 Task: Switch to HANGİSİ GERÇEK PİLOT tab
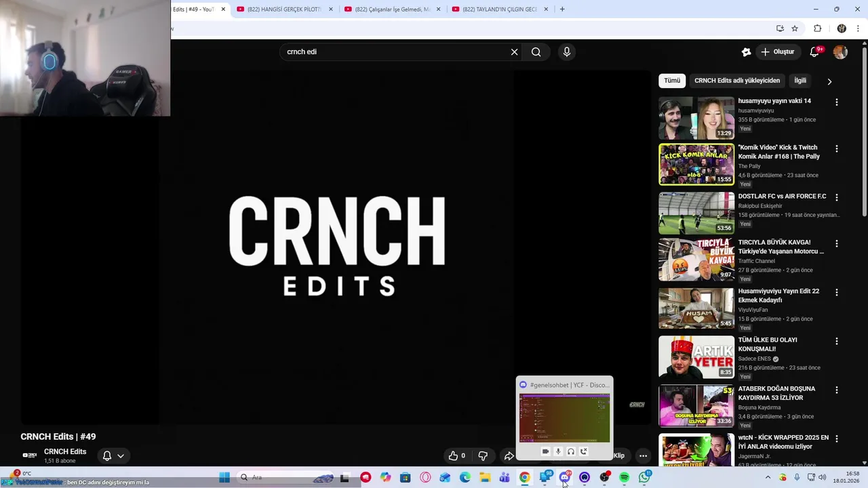(284, 9)
